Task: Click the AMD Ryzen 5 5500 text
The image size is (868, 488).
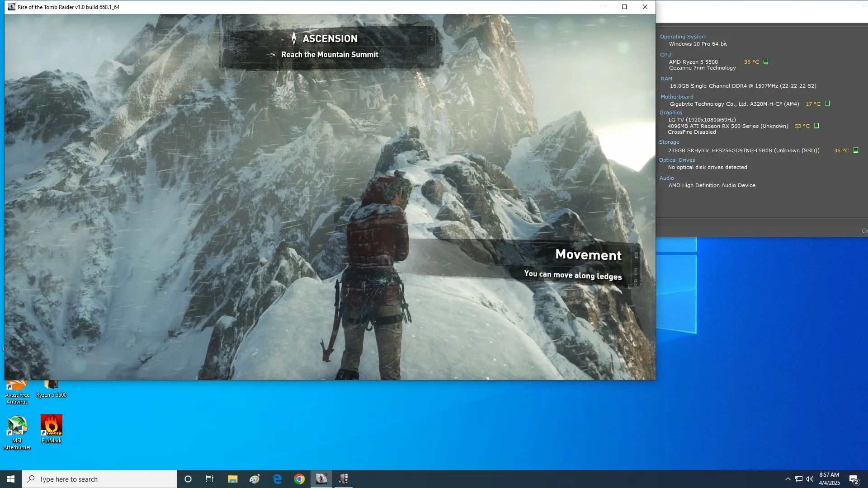Action: (693, 62)
